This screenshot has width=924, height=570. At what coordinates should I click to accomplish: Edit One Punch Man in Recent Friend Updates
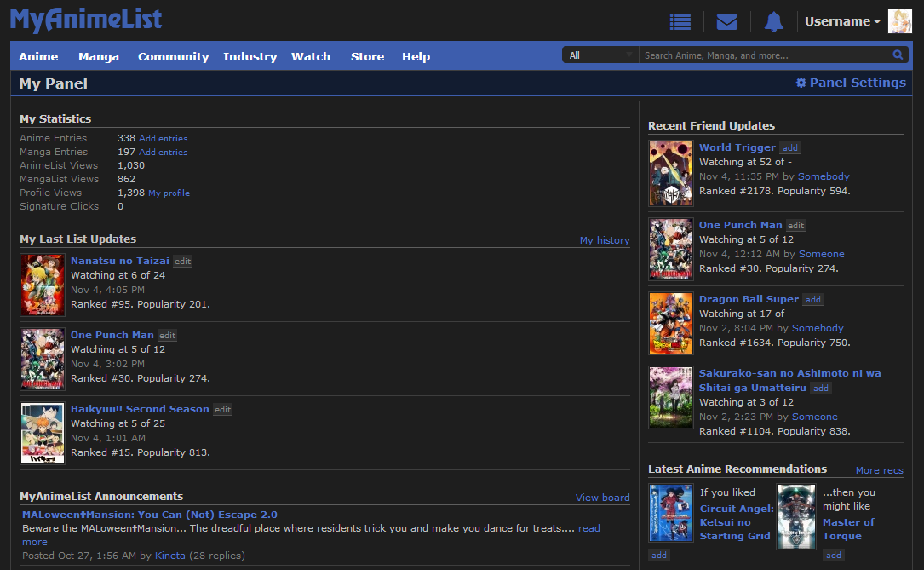(x=796, y=226)
